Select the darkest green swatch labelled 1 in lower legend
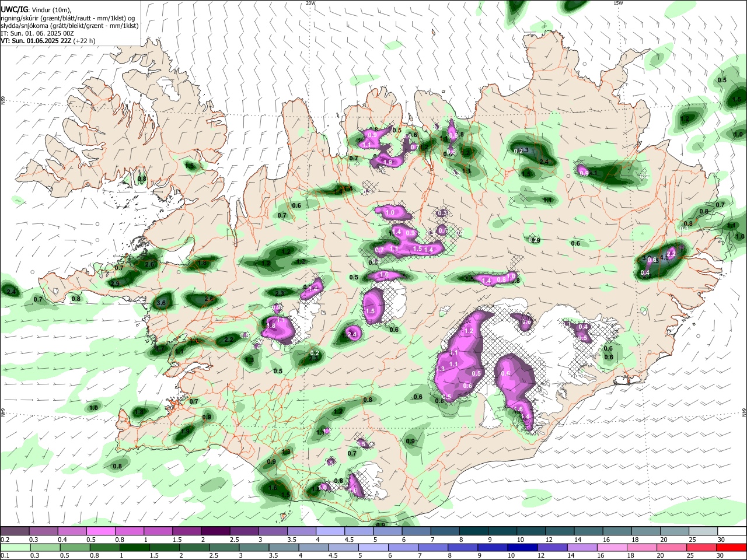The image size is (747, 560). click(134, 548)
